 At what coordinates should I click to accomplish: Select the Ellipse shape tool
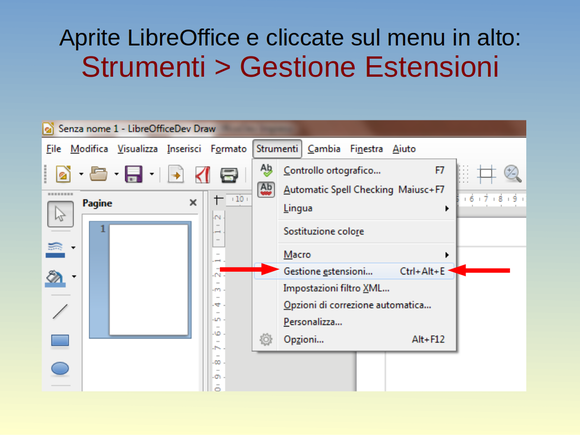[60, 368]
